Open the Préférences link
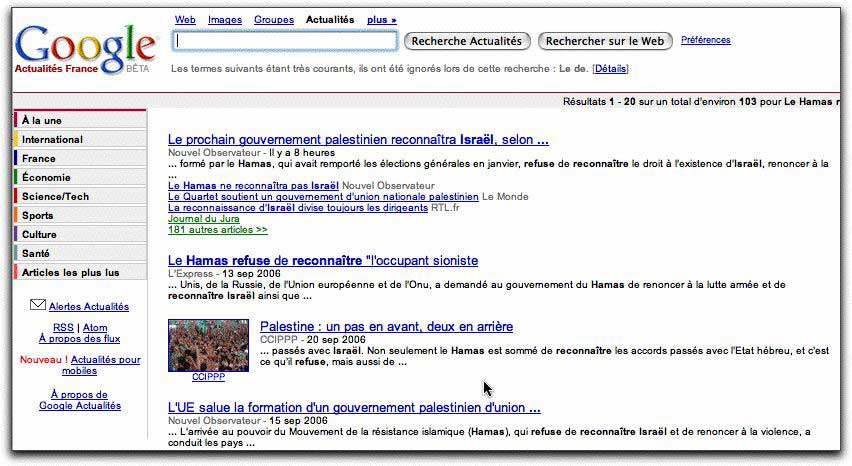Screen dimensions: 852x466 (705, 40)
